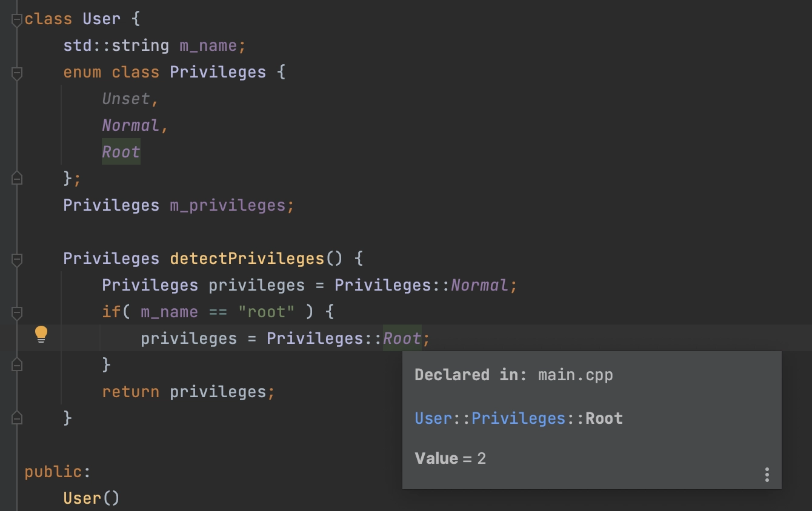
Task: Click the return keyword
Action: click(x=130, y=392)
